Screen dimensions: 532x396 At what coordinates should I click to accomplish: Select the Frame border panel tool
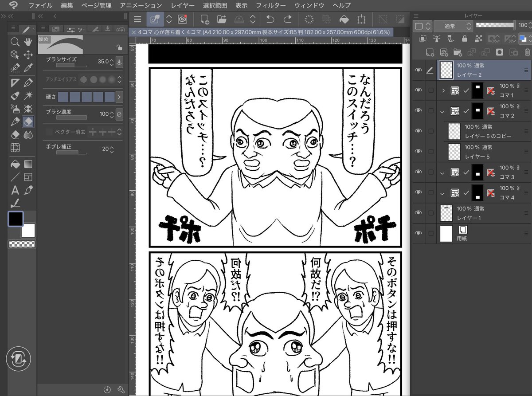(x=28, y=177)
